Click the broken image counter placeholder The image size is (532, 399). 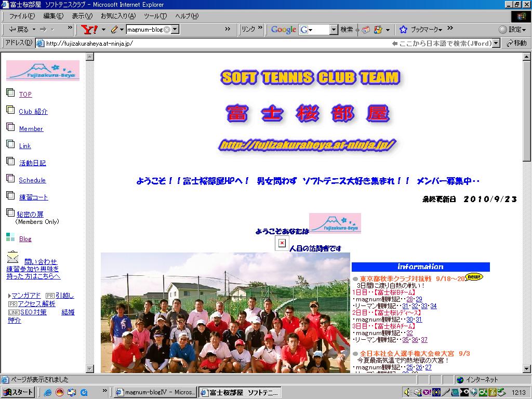click(x=282, y=243)
